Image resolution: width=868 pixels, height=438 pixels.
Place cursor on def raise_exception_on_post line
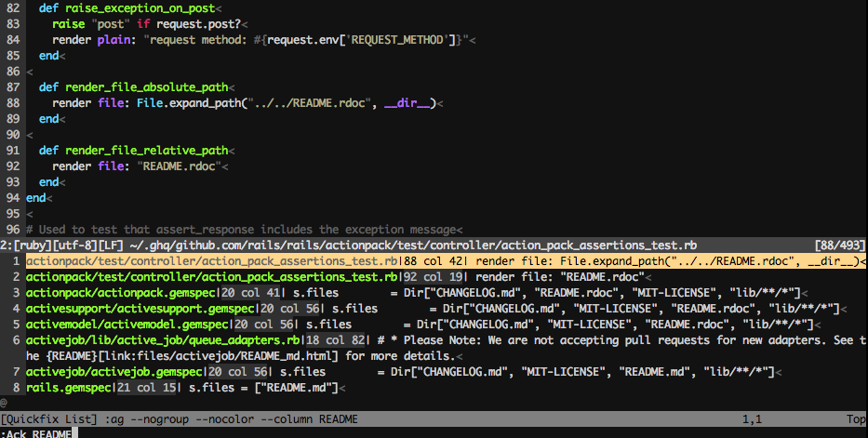138,7
